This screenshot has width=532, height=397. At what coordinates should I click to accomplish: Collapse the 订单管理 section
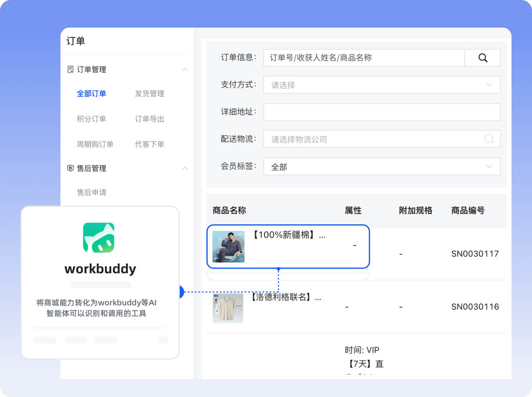(x=185, y=69)
